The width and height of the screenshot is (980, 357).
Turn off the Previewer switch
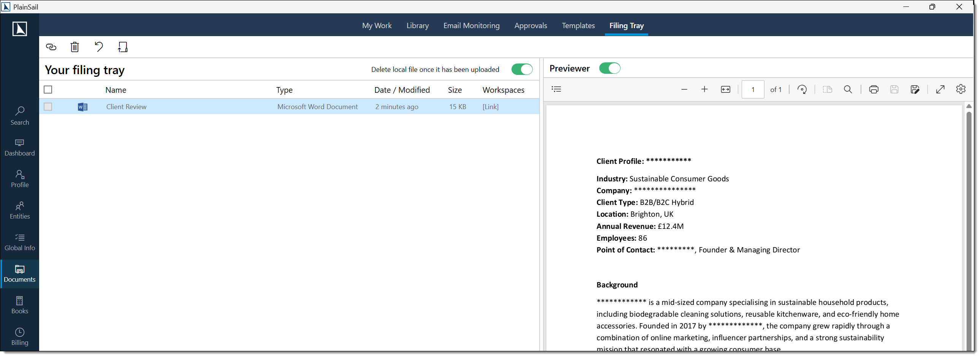(x=610, y=68)
